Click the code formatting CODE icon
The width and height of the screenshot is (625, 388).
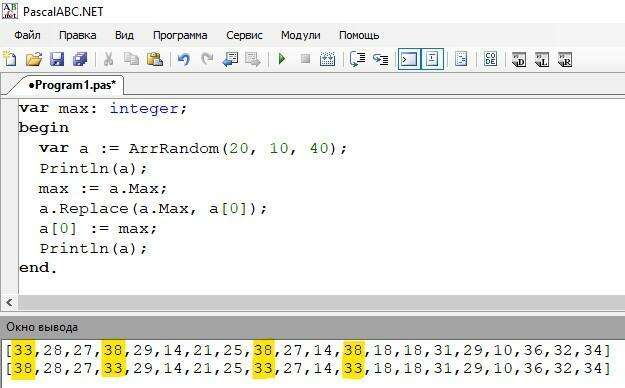(x=490, y=59)
